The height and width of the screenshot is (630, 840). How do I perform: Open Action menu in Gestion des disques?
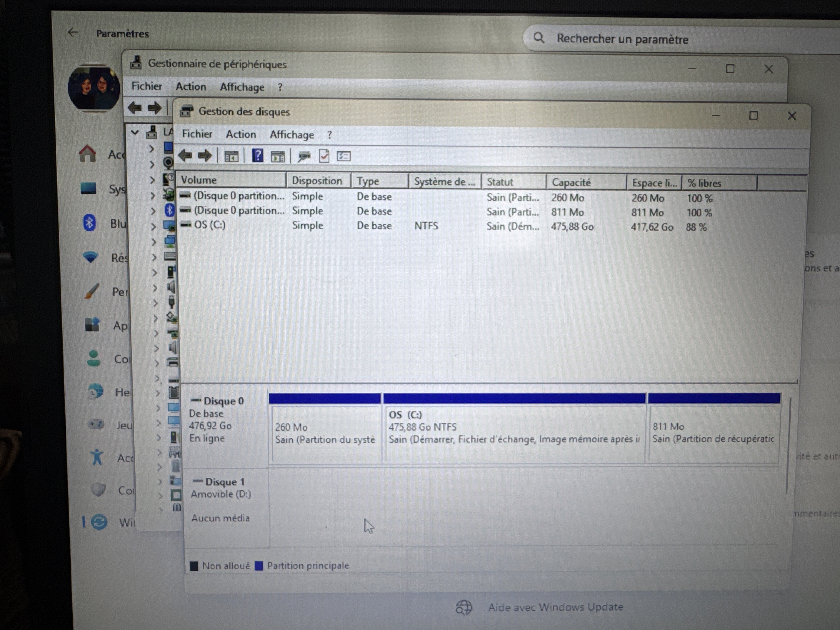click(x=241, y=134)
